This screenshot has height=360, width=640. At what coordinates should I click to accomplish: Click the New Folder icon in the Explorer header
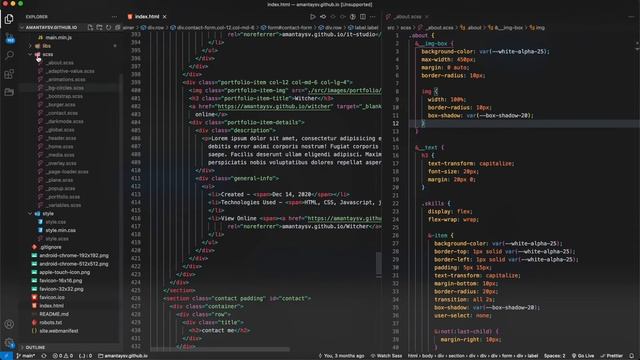[x=99, y=27]
